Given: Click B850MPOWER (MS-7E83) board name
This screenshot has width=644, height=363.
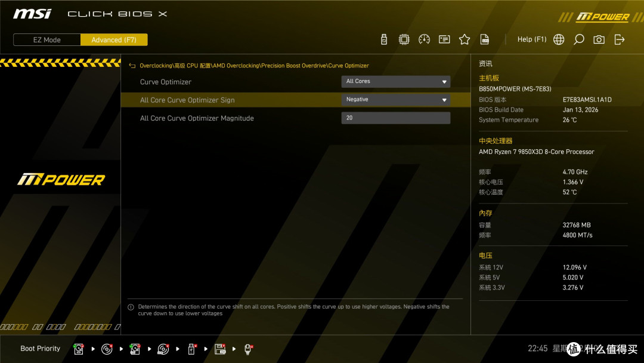Looking at the screenshot, I should click(515, 89).
